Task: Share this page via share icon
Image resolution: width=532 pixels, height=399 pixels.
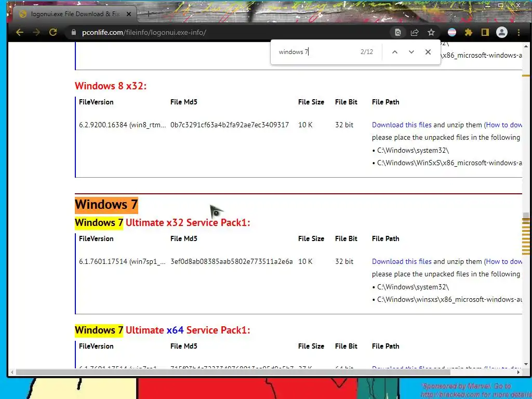Action: tap(414, 33)
